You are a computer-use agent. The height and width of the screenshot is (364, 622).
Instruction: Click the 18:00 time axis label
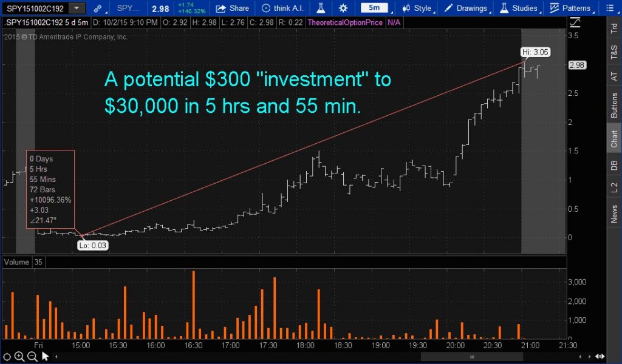coord(306,345)
